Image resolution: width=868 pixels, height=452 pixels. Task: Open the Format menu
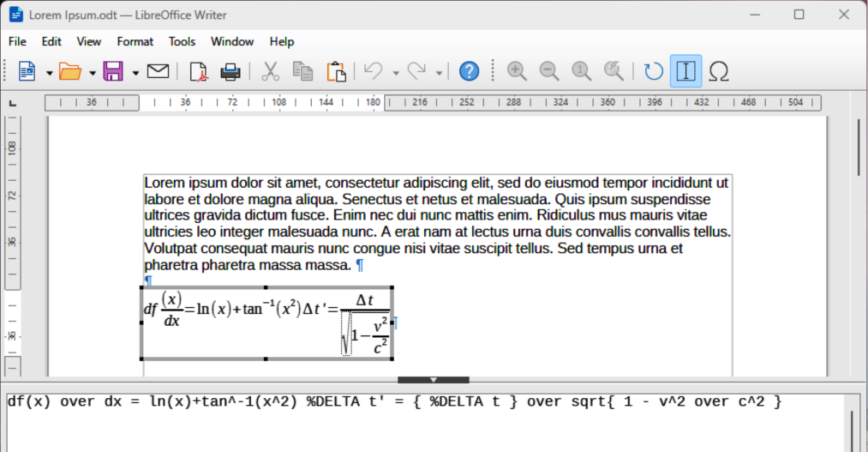pyautogui.click(x=135, y=41)
